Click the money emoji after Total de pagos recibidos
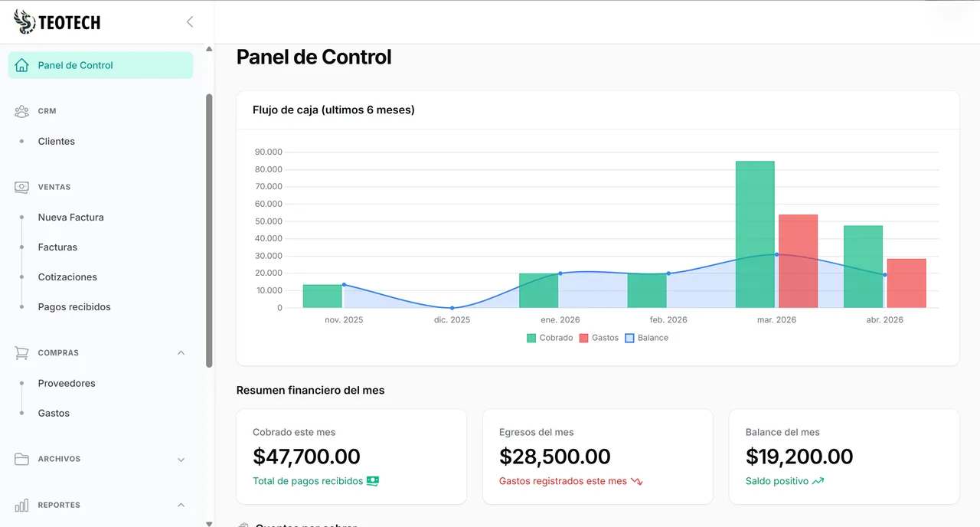 pyautogui.click(x=371, y=481)
